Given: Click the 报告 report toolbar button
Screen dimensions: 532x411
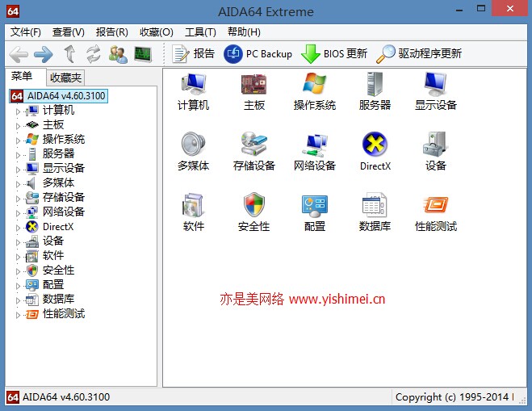Looking at the screenshot, I should point(194,53).
